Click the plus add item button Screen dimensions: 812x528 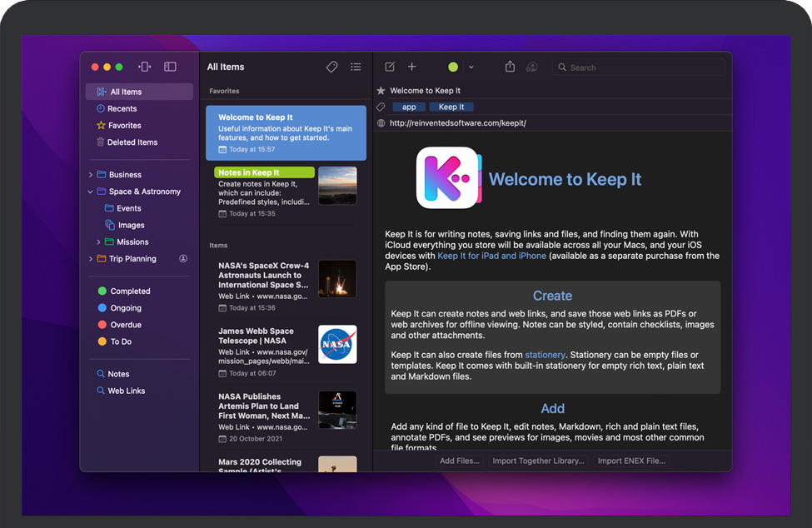[x=411, y=67]
